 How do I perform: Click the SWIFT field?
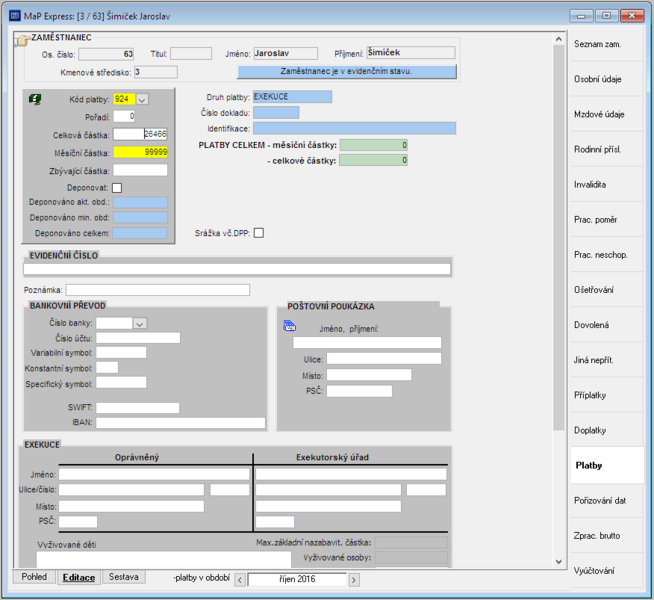pos(138,408)
